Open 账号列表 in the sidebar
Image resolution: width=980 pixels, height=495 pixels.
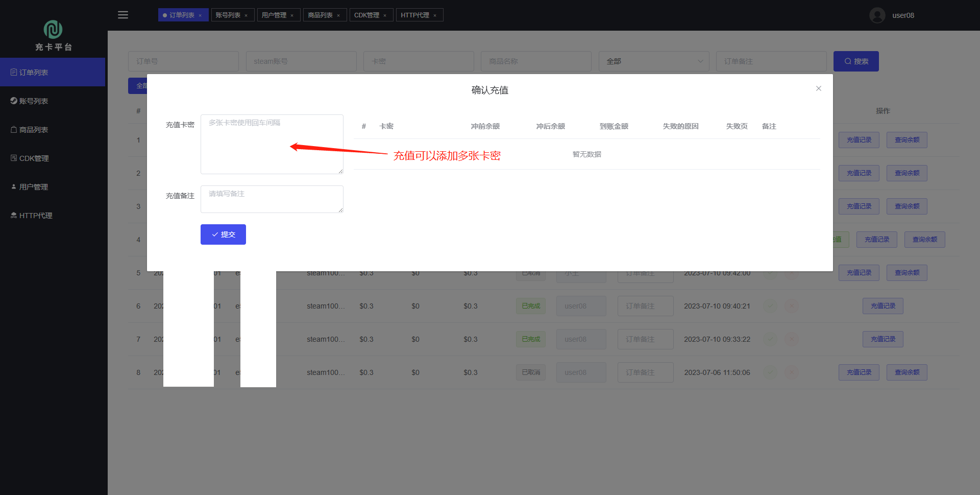coord(53,101)
